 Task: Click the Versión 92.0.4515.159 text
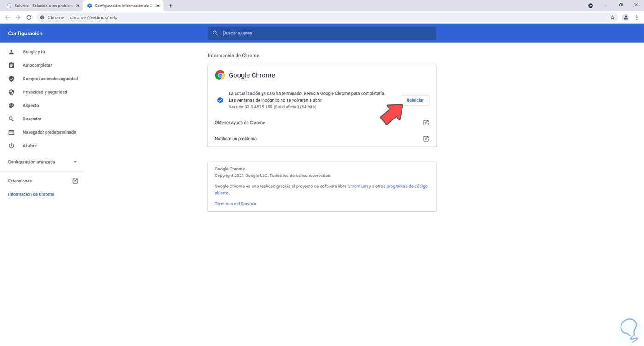(x=272, y=107)
